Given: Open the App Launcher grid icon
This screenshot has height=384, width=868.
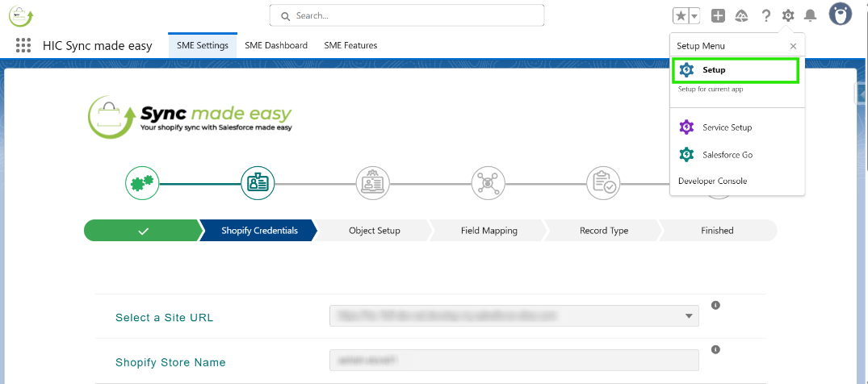Looking at the screenshot, I should (23, 45).
